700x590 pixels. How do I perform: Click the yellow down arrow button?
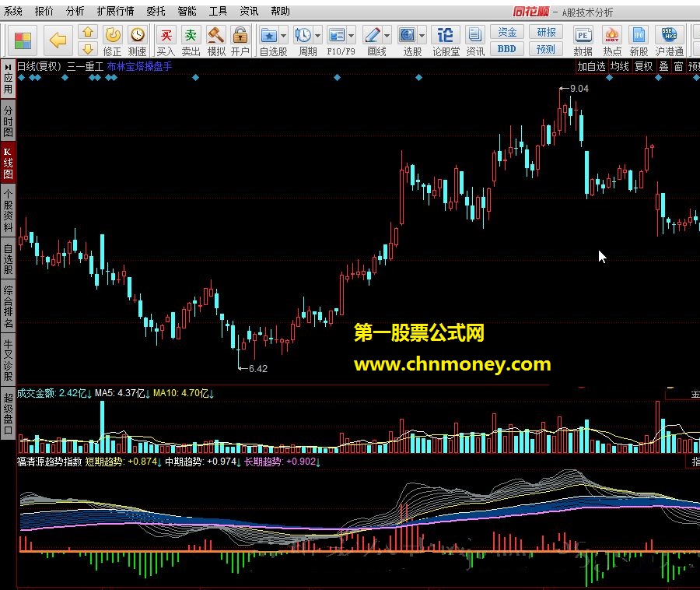pos(88,49)
